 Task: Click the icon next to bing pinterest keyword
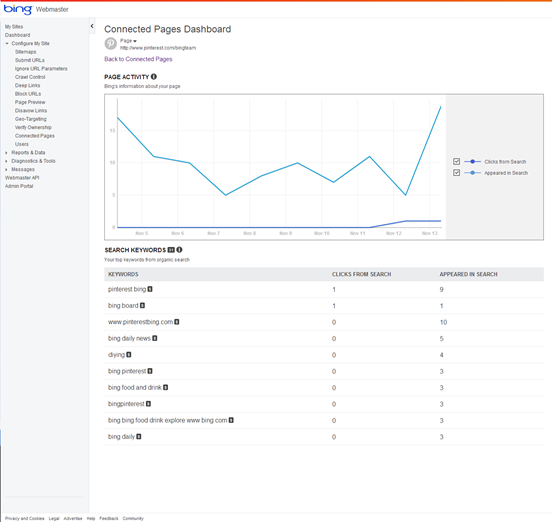[150, 371]
